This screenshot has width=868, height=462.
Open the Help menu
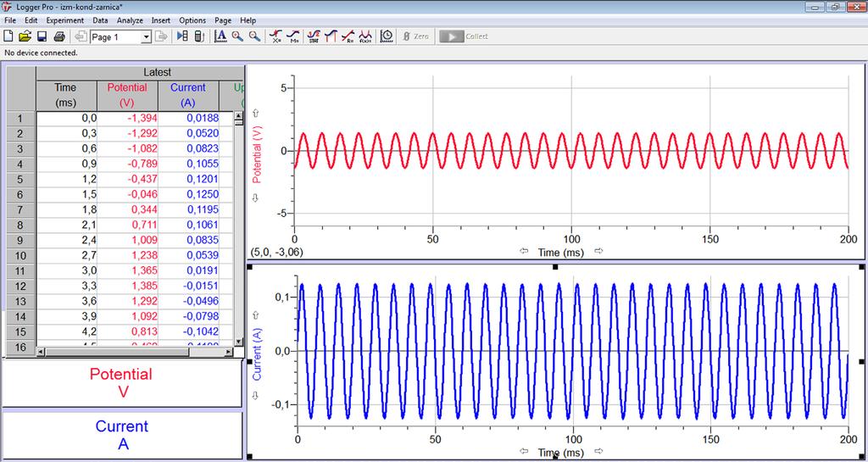pyautogui.click(x=248, y=20)
